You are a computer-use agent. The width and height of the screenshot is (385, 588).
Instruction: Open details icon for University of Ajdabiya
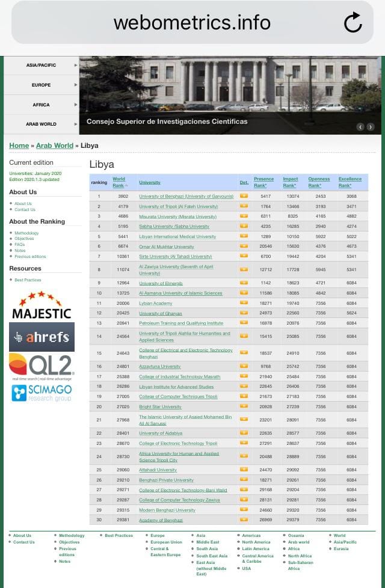click(244, 432)
